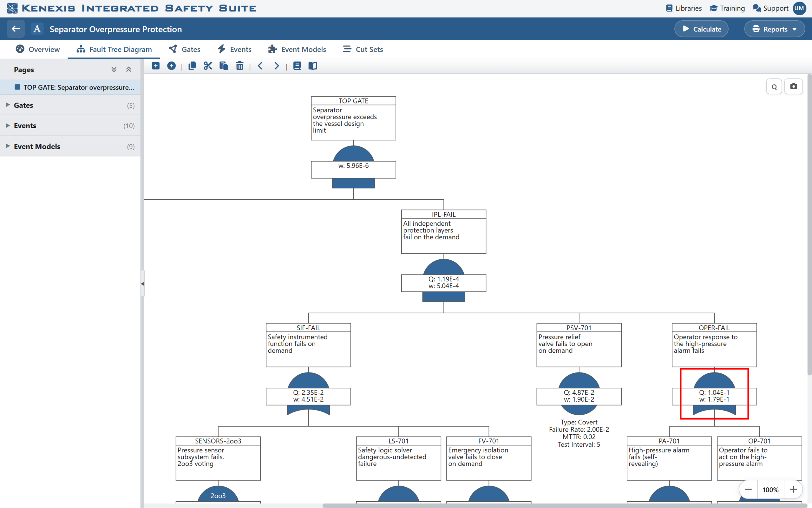This screenshot has height=508, width=812.
Task: Select the IPL-FAIL node box
Action: click(443, 231)
